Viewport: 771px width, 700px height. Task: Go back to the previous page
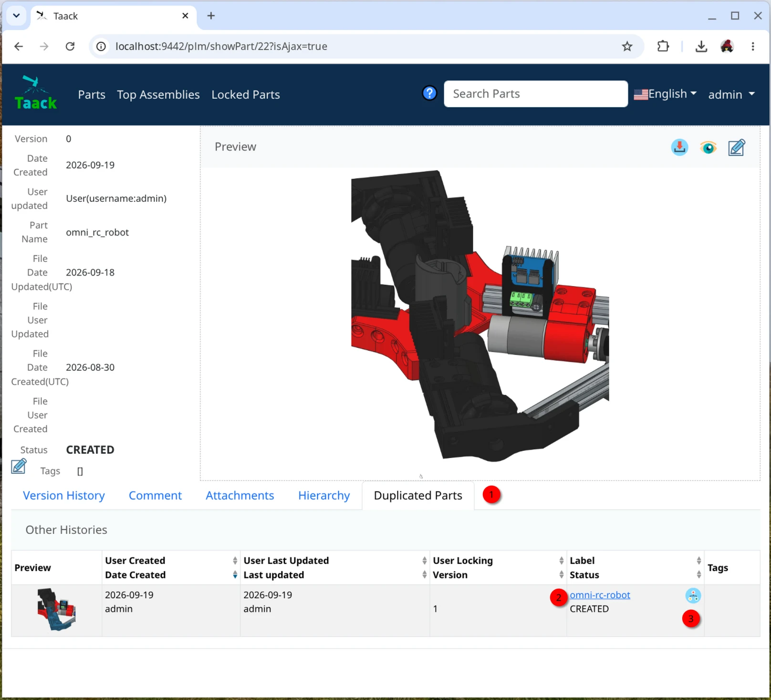coord(19,46)
